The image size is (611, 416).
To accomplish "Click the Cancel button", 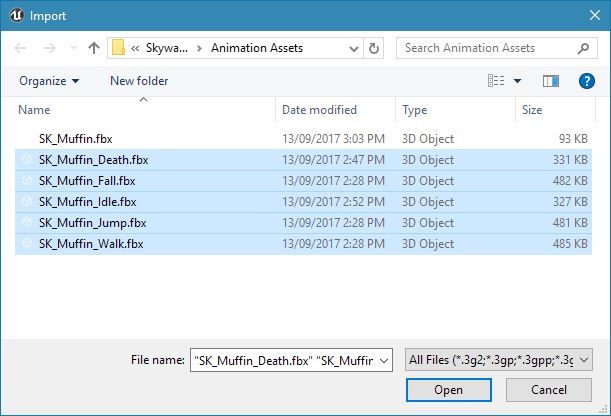I will [549, 390].
